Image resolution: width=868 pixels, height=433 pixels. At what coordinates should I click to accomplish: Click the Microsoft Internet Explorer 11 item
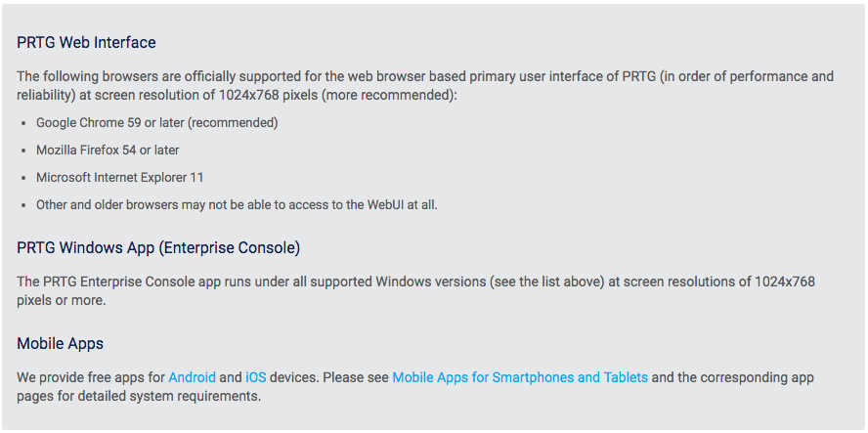(x=120, y=178)
